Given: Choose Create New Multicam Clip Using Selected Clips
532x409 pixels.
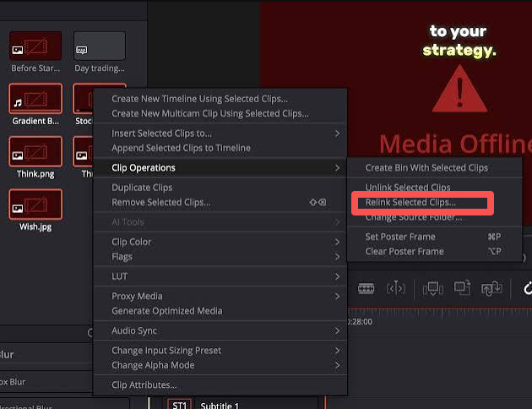Looking at the screenshot, I should tap(220, 113).
